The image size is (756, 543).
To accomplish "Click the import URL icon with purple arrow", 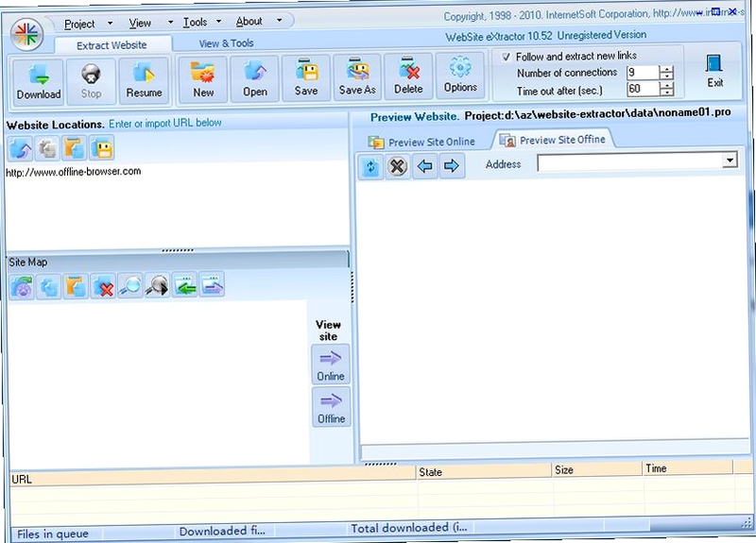I will point(20,148).
